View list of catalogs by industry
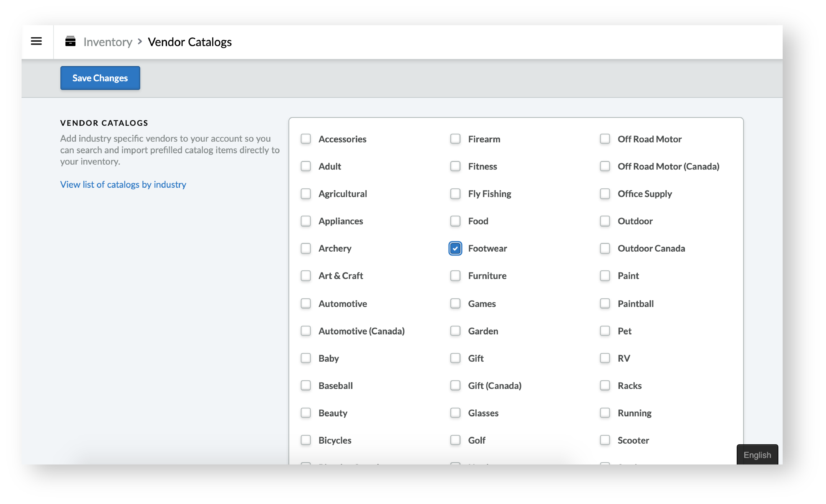This screenshot has width=826, height=504. pyautogui.click(x=123, y=184)
